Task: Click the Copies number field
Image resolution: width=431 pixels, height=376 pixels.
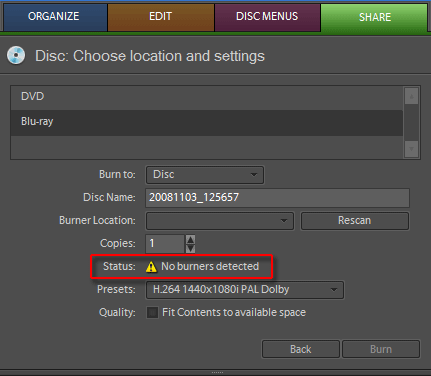Action: [165, 244]
